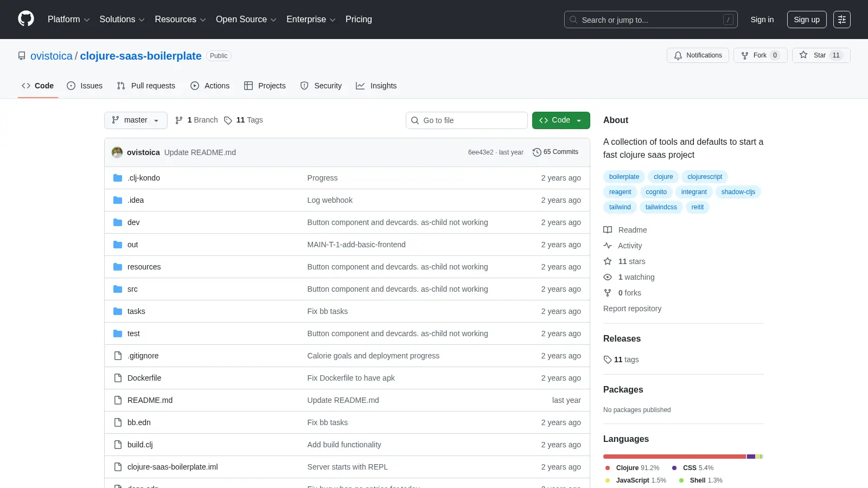Click the Fork icon
This screenshot has width=868, height=488.
click(x=745, y=55)
